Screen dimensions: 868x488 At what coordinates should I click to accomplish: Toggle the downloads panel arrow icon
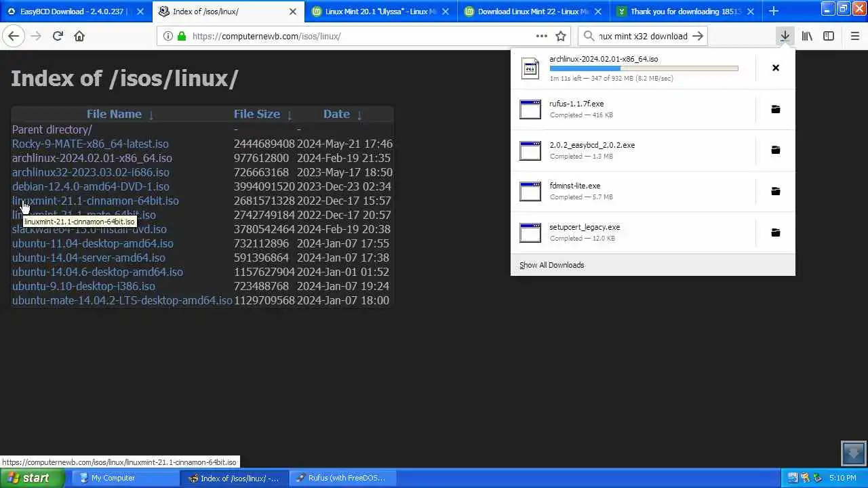[785, 36]
